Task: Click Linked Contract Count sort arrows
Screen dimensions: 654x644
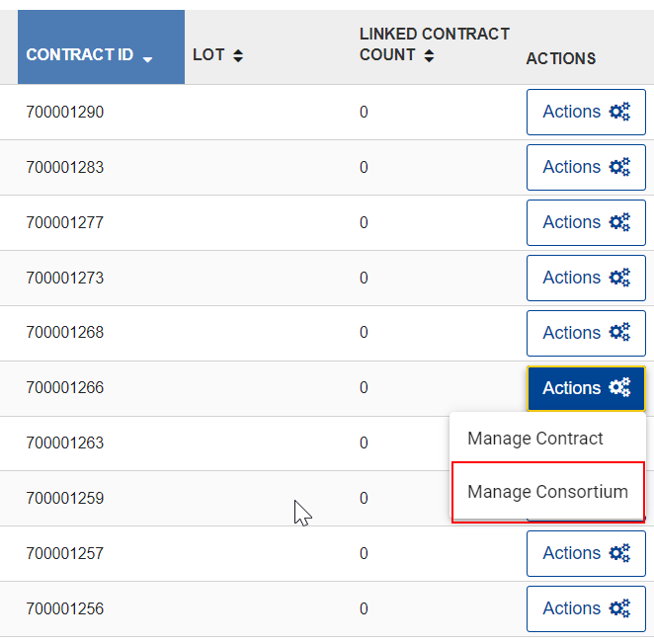Action: (429, 55)
